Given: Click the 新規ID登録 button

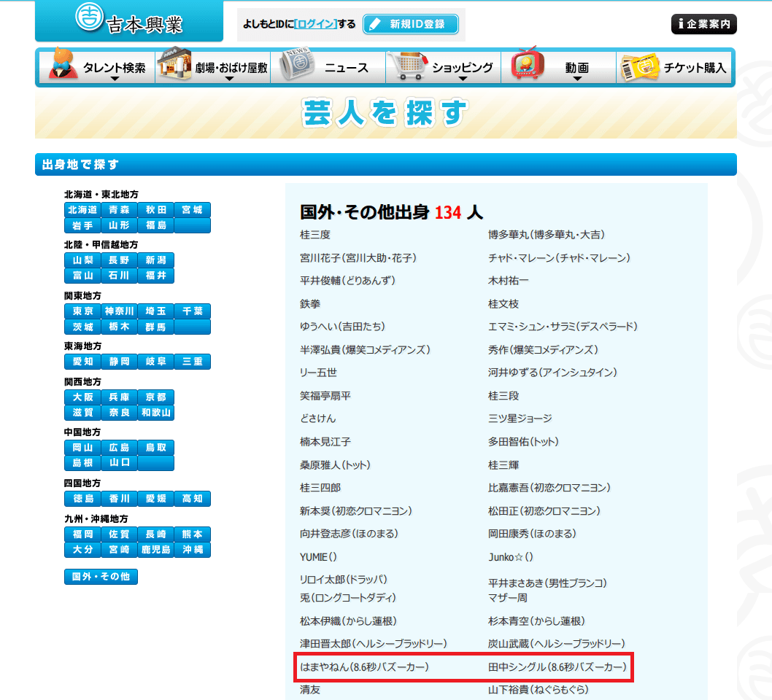Looking at the screenshot, I should [411, 24].
